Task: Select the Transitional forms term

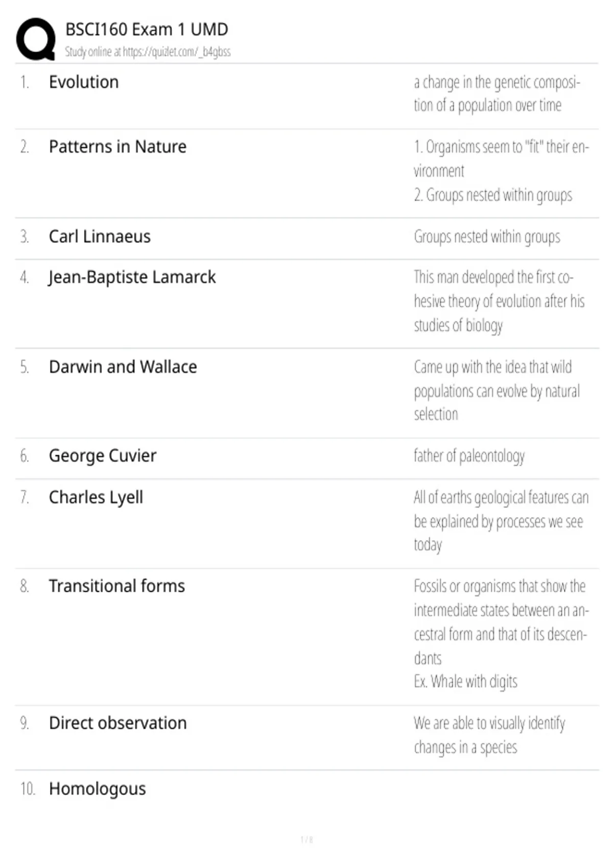Action: [117, 586]
